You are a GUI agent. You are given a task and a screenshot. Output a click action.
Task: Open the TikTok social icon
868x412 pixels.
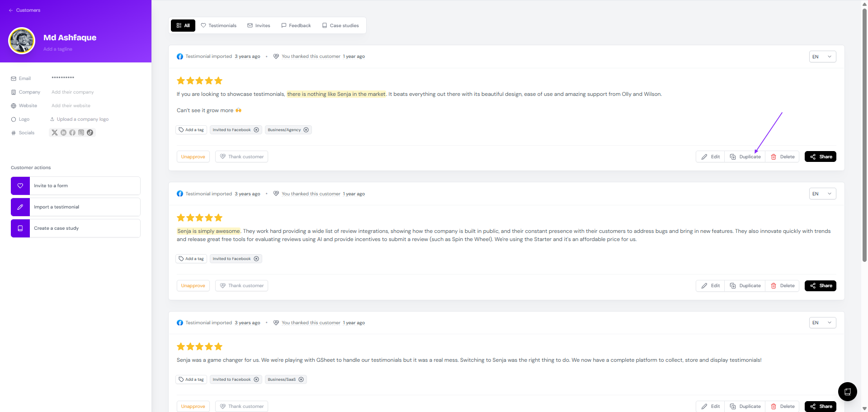[90, 133]
